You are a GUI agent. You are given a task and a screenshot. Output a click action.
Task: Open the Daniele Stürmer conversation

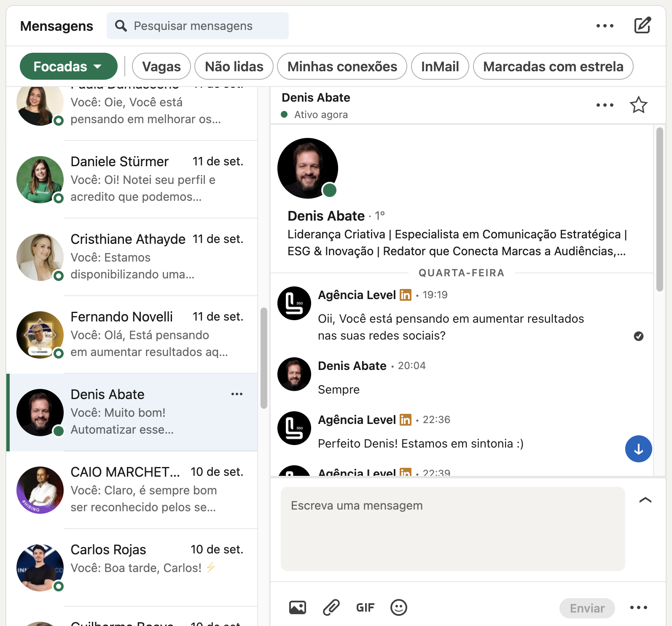pos(132,180)
